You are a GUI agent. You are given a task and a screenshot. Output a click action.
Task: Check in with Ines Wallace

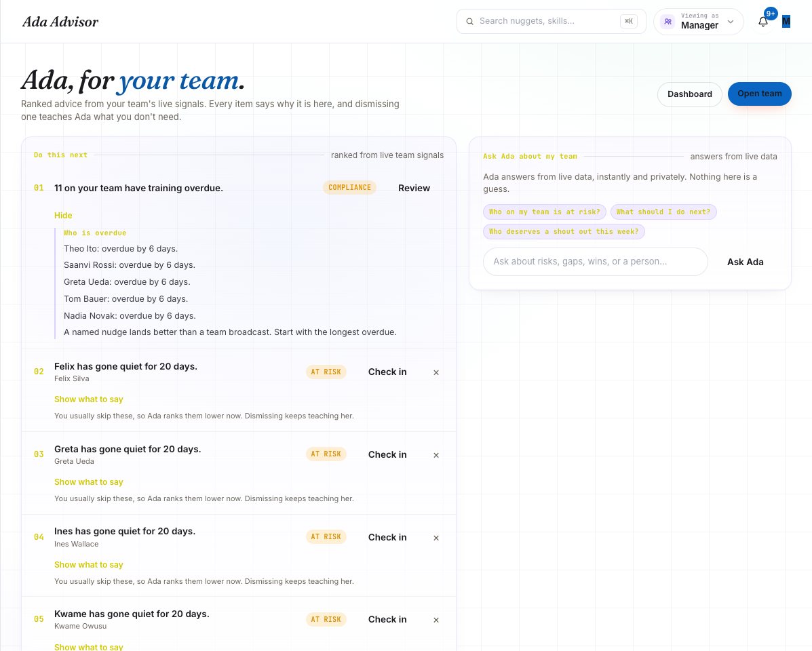tap(387, 538)
